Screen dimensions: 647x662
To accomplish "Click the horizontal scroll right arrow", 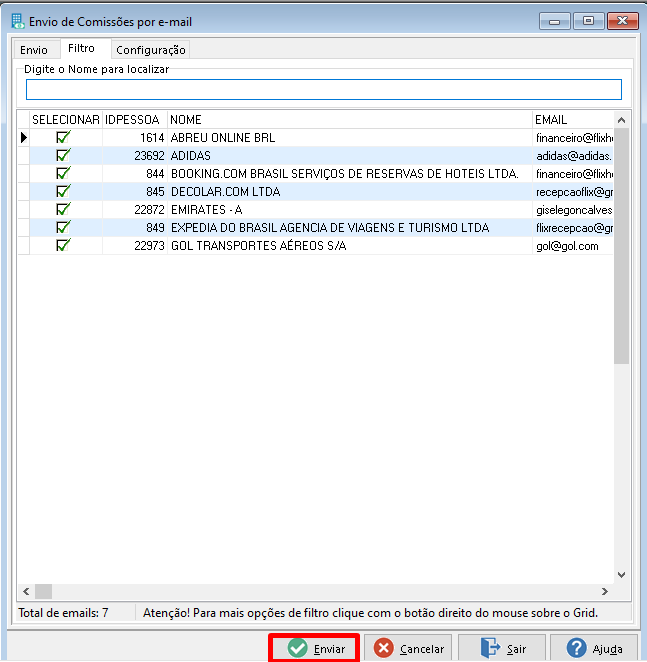I will 605,591.
